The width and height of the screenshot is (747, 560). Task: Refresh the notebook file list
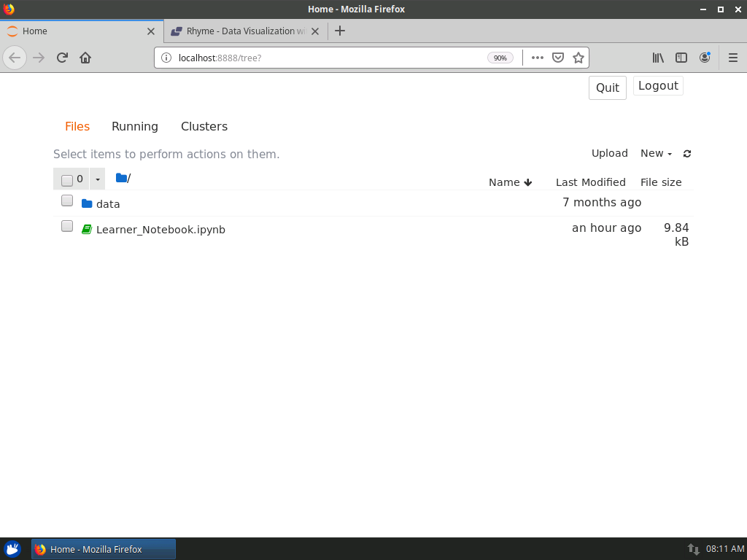click(x=687, y=154)
